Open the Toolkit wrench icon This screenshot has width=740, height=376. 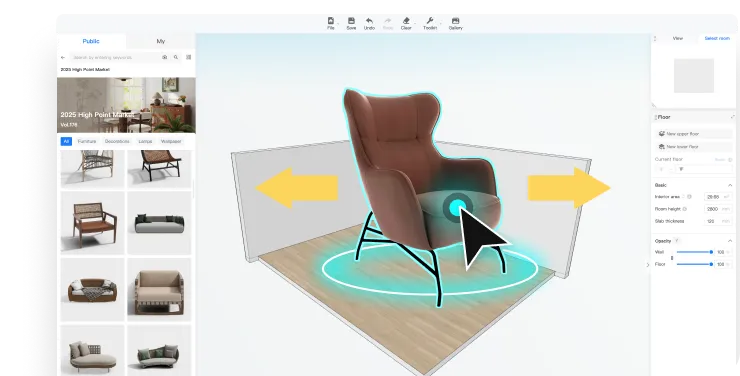point(429,21)
